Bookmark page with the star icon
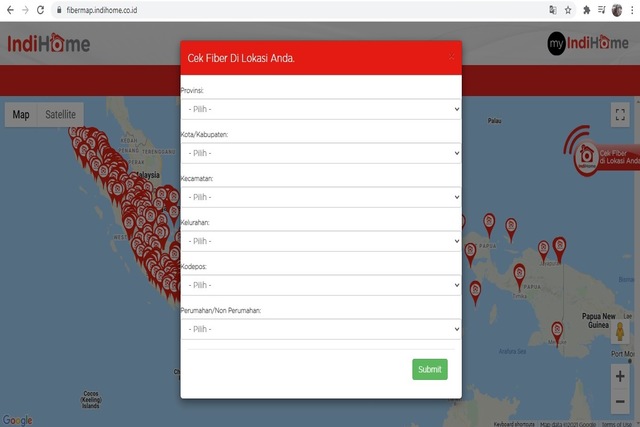 (568, 10)
